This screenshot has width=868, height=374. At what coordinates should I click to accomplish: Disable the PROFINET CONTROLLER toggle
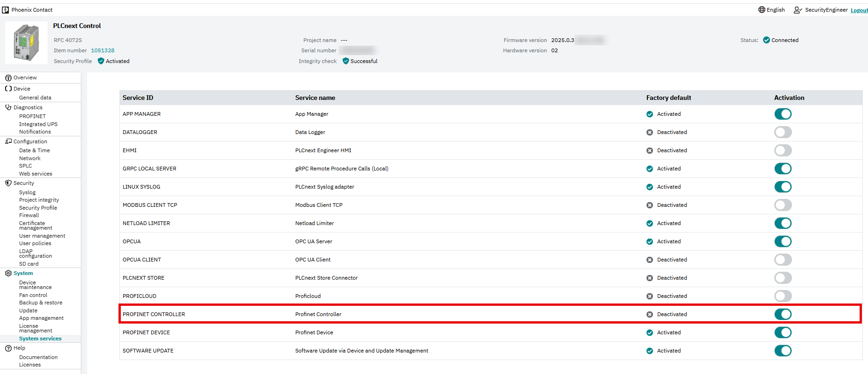click(783, 314)
